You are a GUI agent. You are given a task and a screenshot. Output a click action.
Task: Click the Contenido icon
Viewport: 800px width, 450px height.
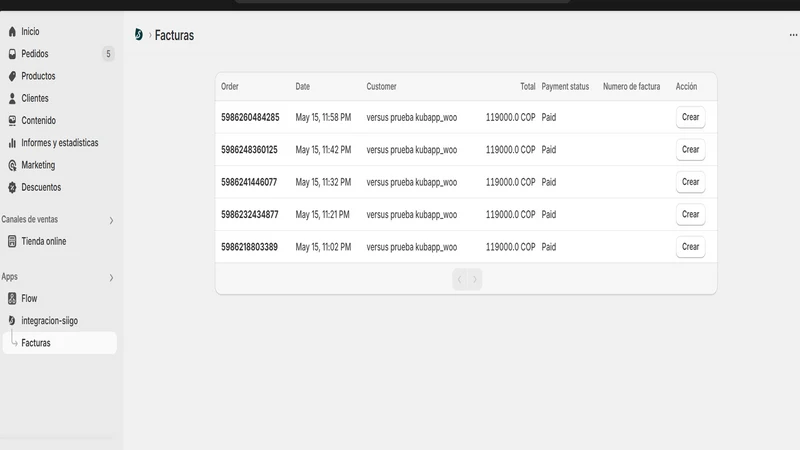[x=12, y=120]
